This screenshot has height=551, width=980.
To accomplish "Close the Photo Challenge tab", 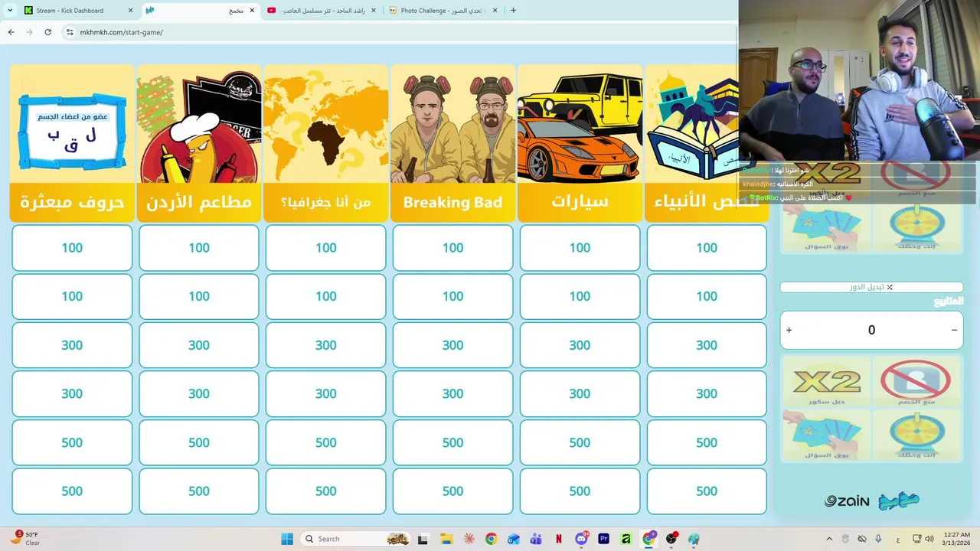I will pyautogui.click(x=495, y=11).
